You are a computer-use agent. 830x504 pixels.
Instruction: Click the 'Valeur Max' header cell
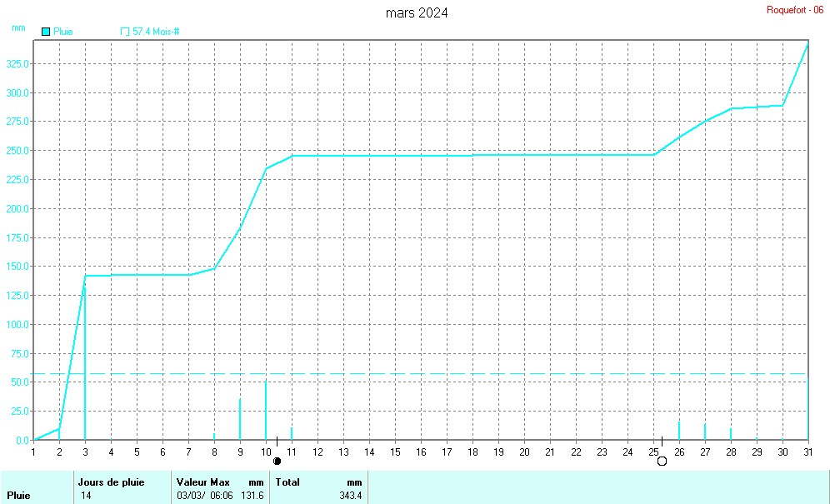tap(202, 482)
